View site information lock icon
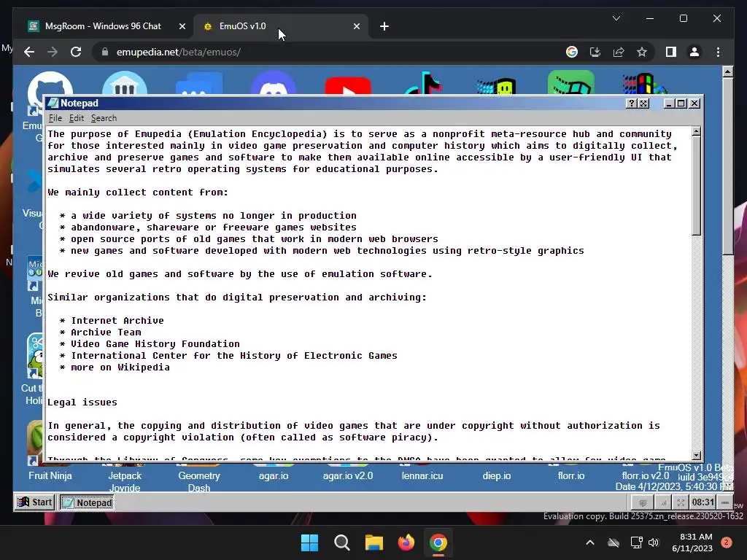747x560 pixels. pyautogui.click(x=105, y=52)
